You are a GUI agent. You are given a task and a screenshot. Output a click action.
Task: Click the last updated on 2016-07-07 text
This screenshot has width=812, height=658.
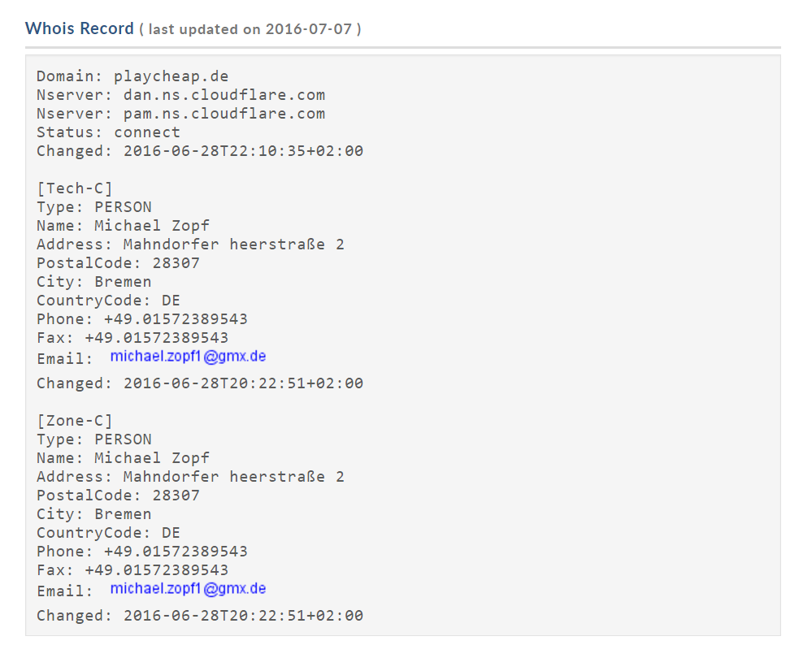(250, 29)
